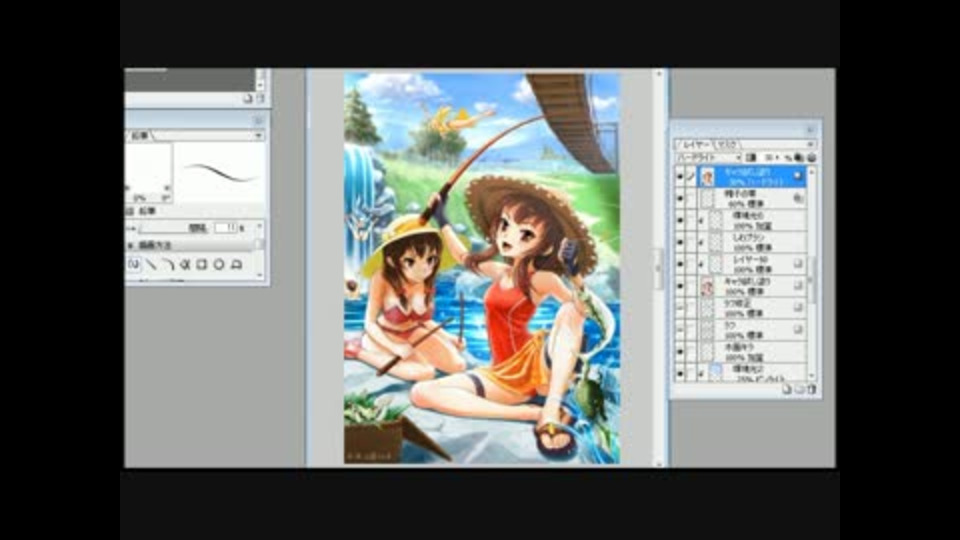Click the new layer folder icon below the layer list
The width and height of the screenshot is (960, 540).
(800, 389)
